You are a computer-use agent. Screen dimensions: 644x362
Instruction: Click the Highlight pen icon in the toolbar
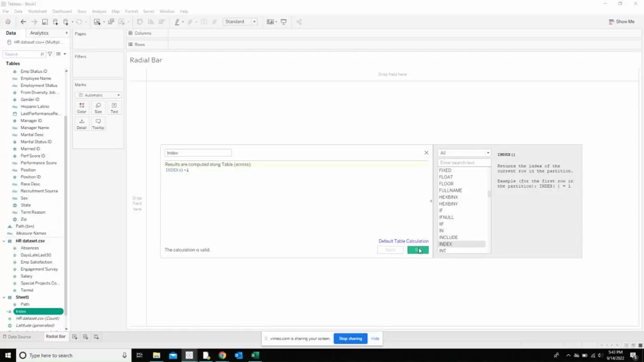pos(177,22)
